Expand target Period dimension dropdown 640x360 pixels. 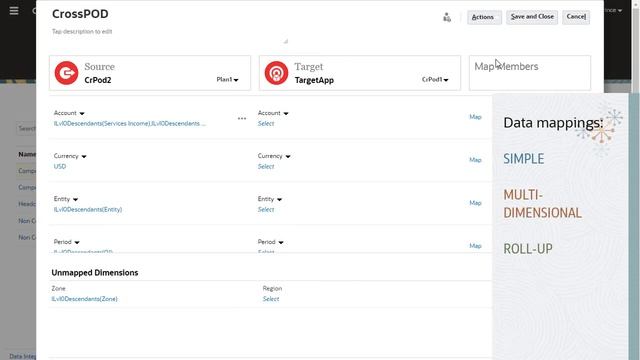pos(281,242)
